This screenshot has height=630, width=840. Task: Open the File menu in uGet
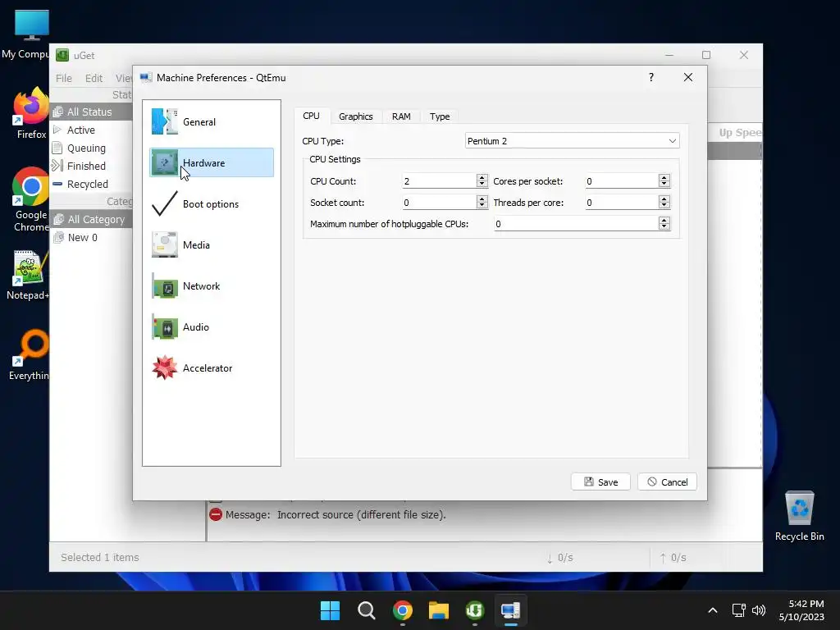(x=64, y=78)
